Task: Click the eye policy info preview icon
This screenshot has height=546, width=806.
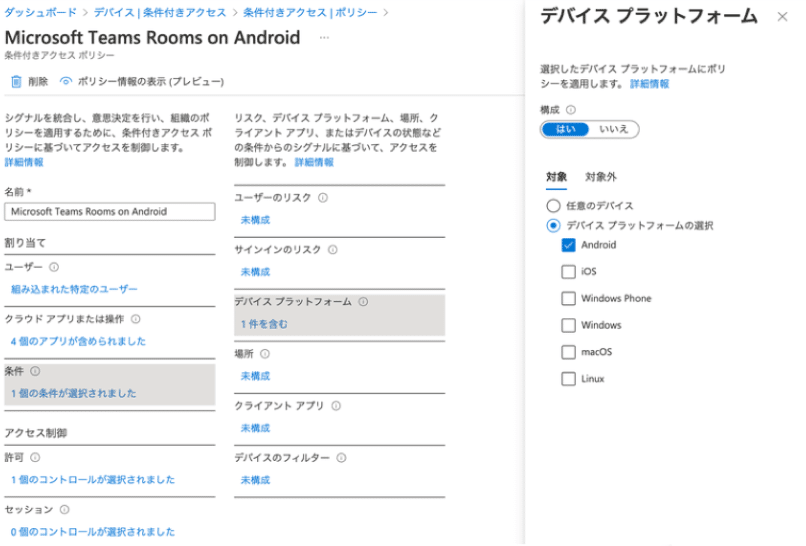Action: [66, 81]
